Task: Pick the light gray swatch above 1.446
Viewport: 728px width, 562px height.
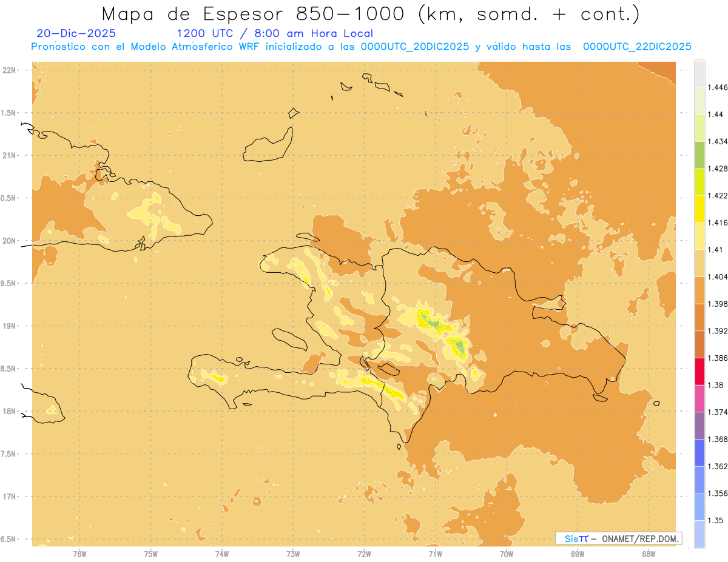Action: point(699,74)
